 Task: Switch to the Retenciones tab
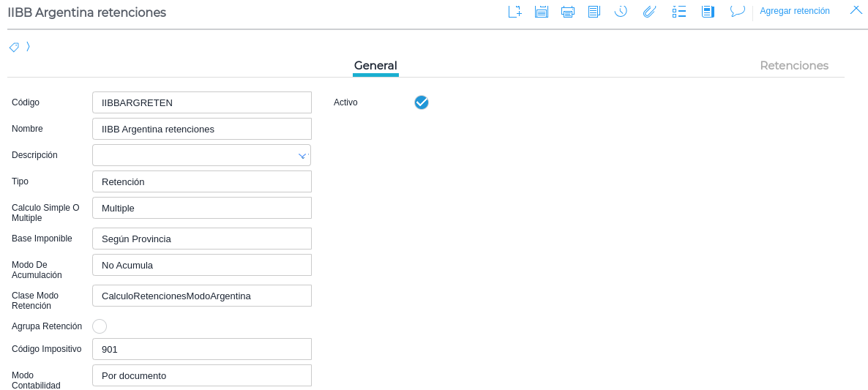(x=794, y=65)
